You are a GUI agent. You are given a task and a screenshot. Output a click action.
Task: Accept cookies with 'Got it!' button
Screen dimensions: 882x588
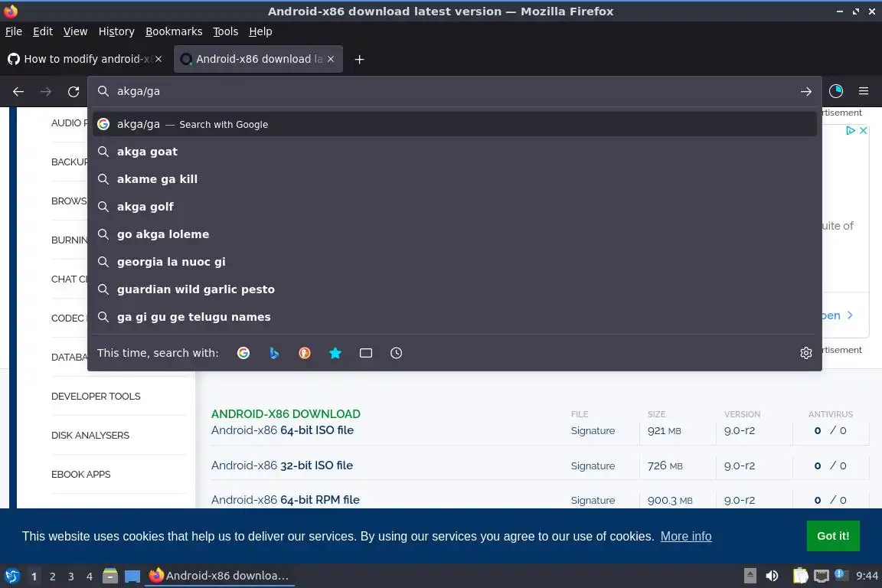coord(833,536)
